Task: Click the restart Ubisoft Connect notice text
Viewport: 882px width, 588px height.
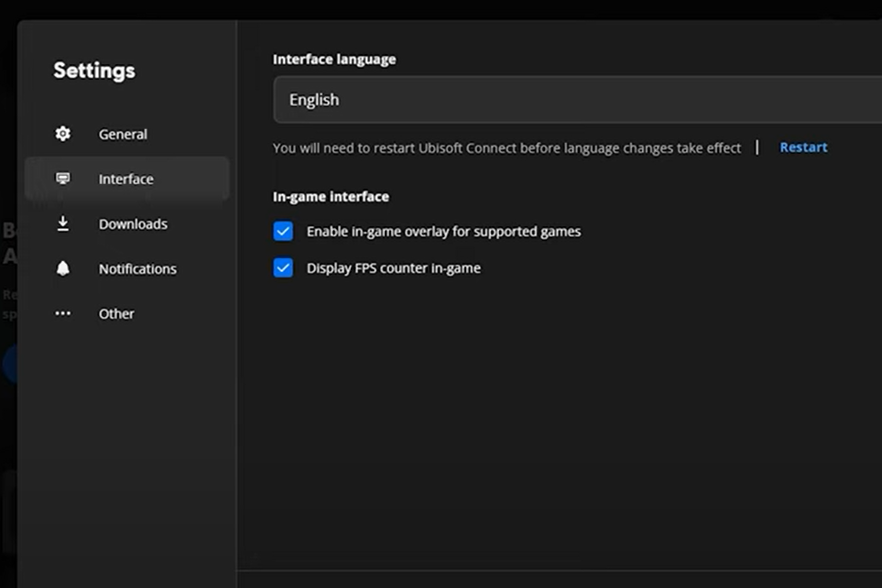Action: click(x=506, y=148)
